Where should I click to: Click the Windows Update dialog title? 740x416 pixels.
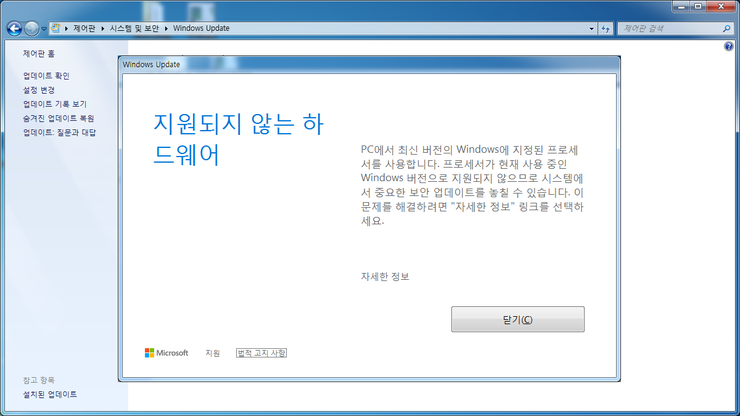[151, 64]
